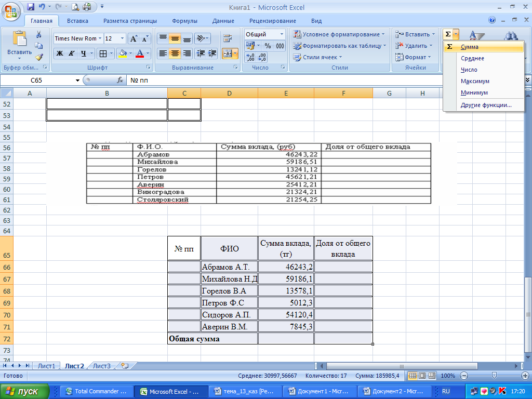The height and width of the screenshot is (399, 532).
Task: Choose Другие функции from menu
Action: (x=484, y=105)
